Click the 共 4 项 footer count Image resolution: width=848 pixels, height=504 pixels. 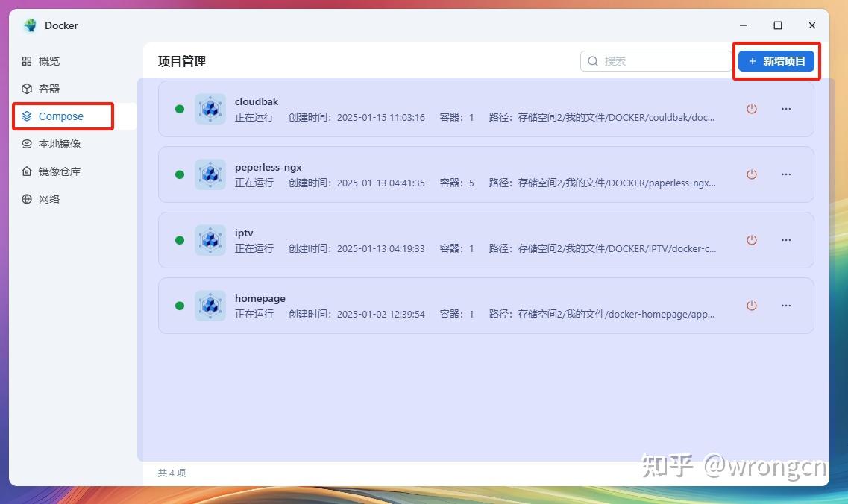coord(172,473)
